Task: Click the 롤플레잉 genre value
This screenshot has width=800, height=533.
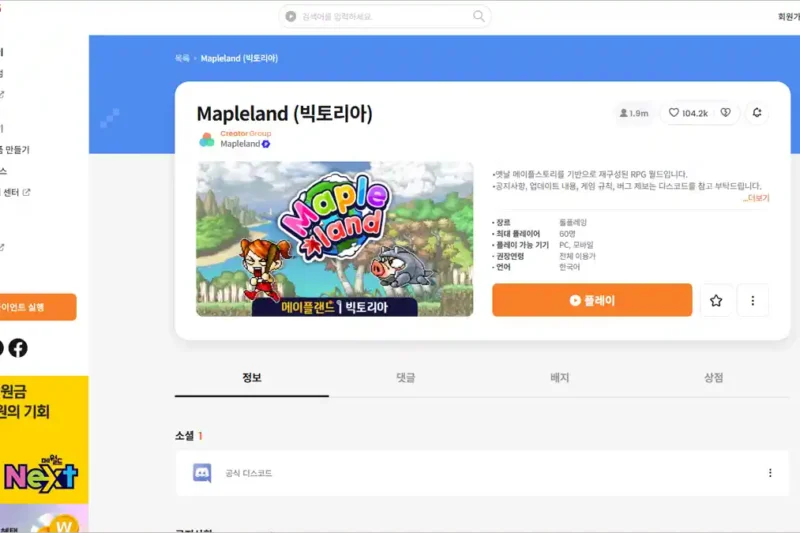Action: click(x=572, y=222)
